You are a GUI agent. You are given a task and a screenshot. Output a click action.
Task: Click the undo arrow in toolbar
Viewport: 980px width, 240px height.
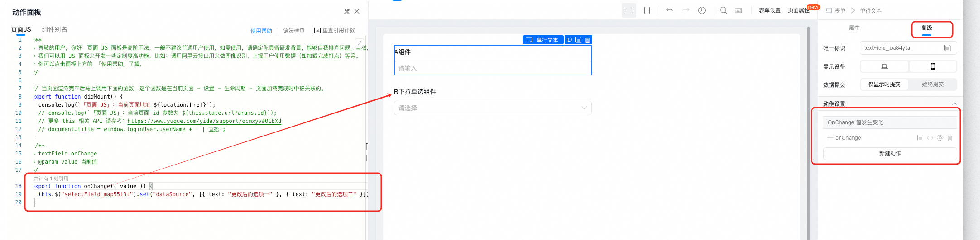[670, 10]
